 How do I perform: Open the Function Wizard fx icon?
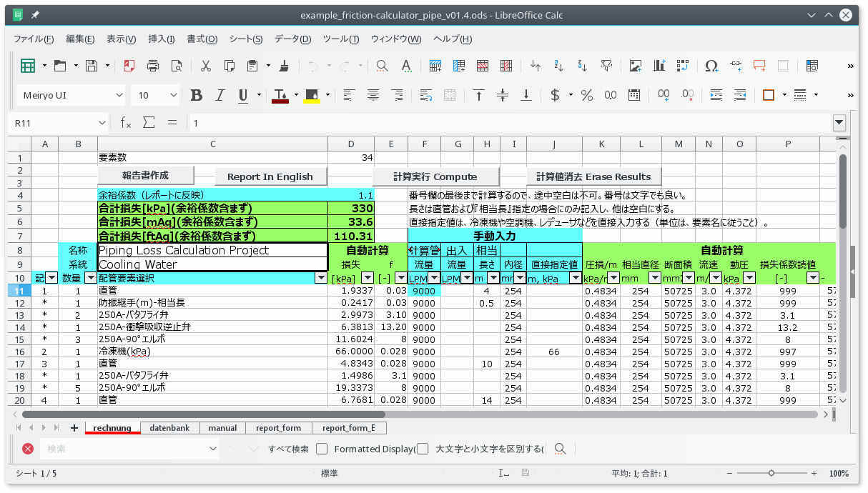coord(126,123)
